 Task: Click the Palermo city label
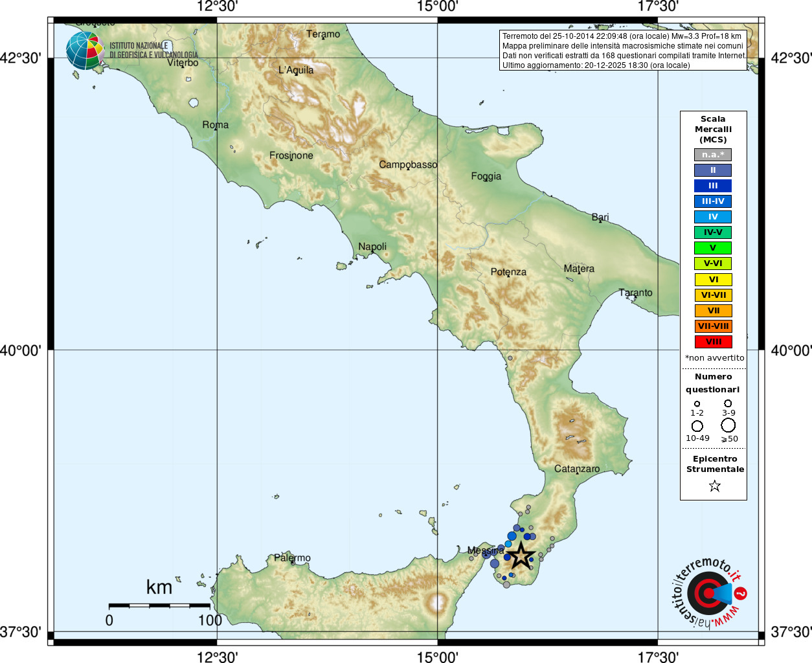292,557
